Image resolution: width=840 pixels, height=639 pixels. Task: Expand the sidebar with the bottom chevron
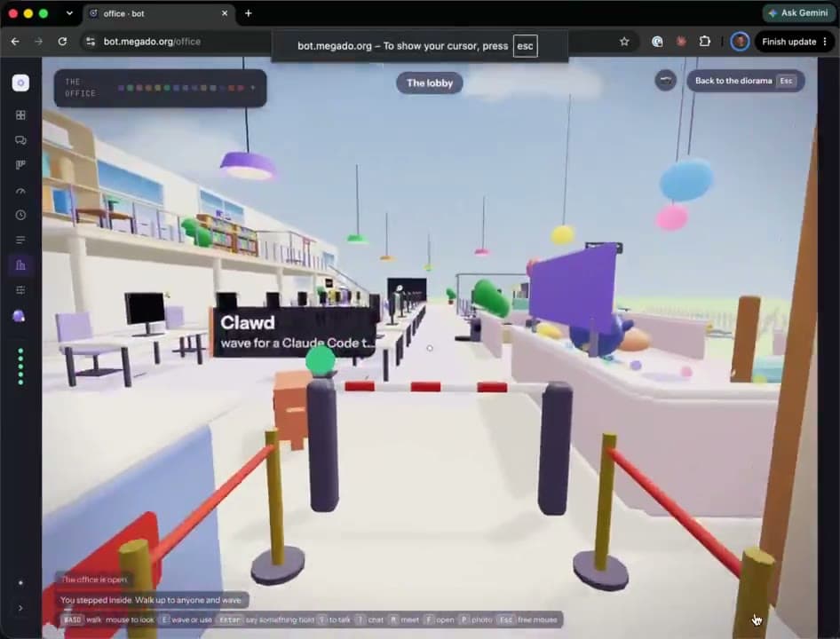[20, 608]
